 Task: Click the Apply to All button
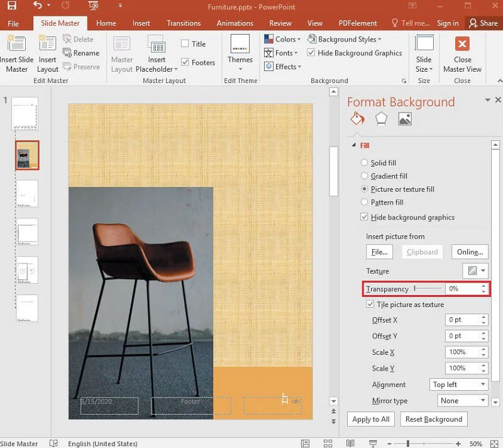370,419
